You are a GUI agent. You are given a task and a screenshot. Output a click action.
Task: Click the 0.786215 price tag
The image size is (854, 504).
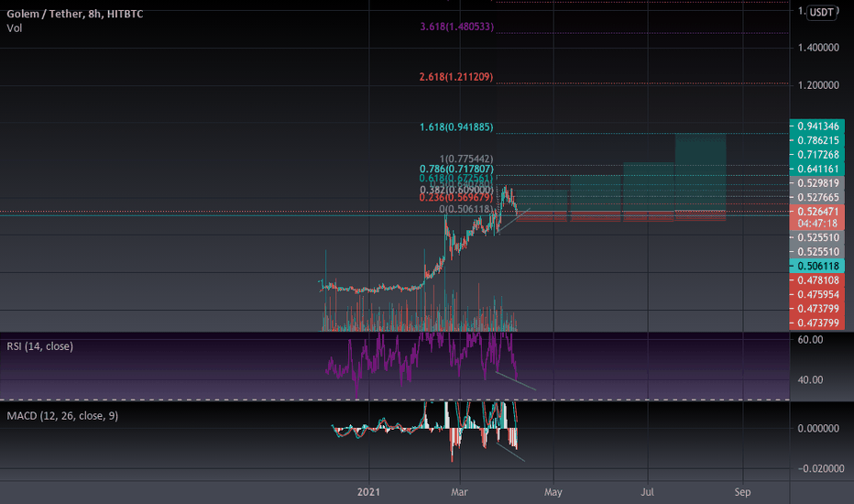pyautogui.click(x=817, y=140)
